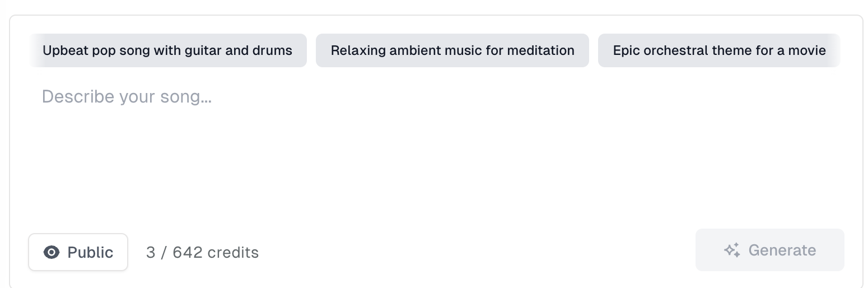Screen dimensions: 868x288
Task: Click the "642" credit total
Action: coord(188,252)
